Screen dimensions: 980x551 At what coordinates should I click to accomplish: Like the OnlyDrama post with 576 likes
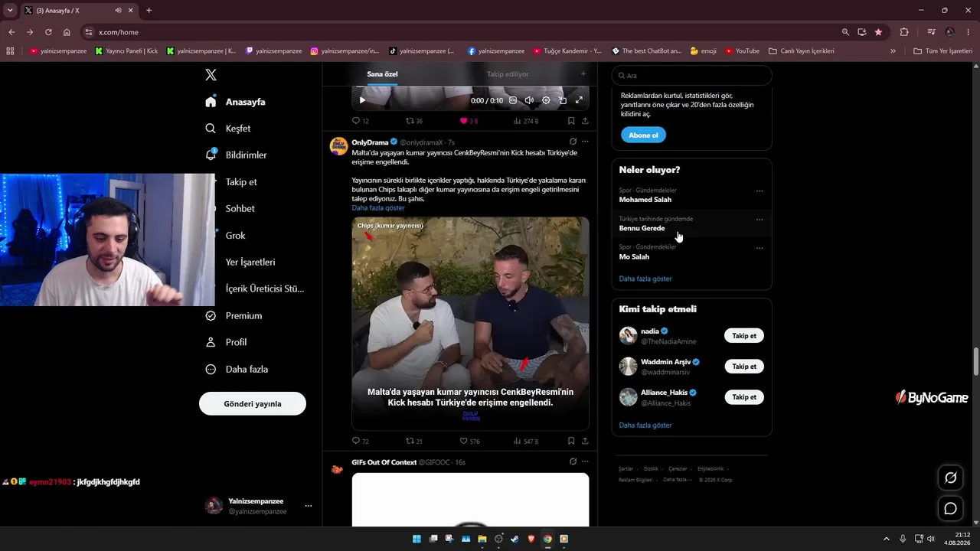pyautogui.click(x=469, y=442)
